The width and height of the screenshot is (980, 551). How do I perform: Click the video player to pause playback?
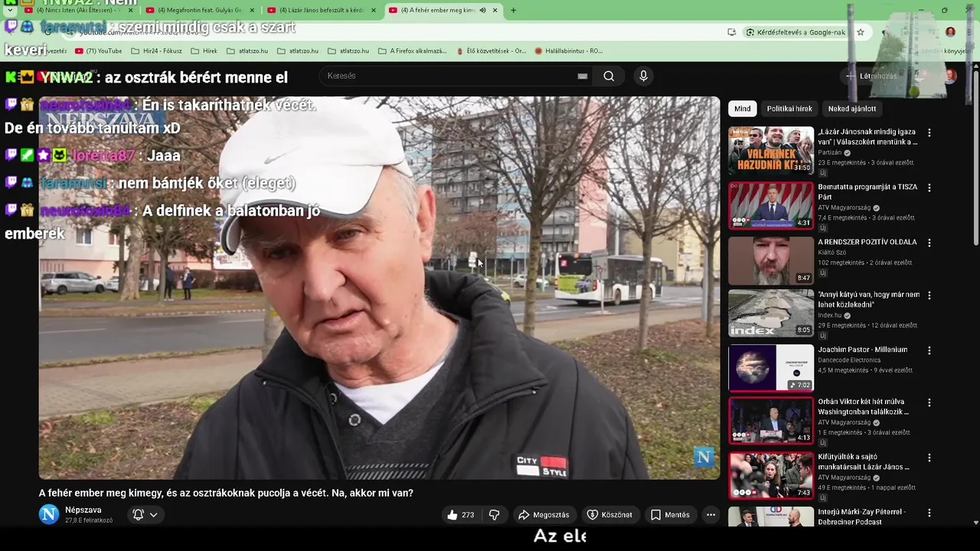click(x=379, y=288)
